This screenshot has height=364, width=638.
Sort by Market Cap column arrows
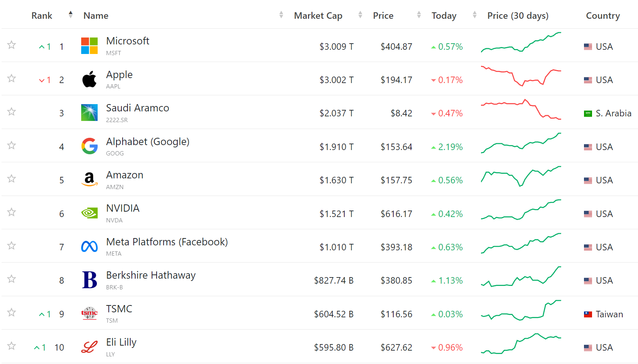click(x=360, y=15)
